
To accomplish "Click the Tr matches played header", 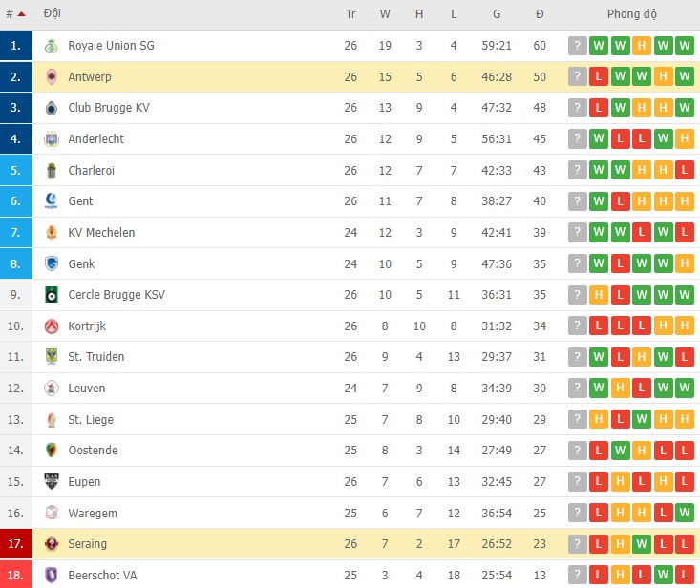I will coord(350,15).
